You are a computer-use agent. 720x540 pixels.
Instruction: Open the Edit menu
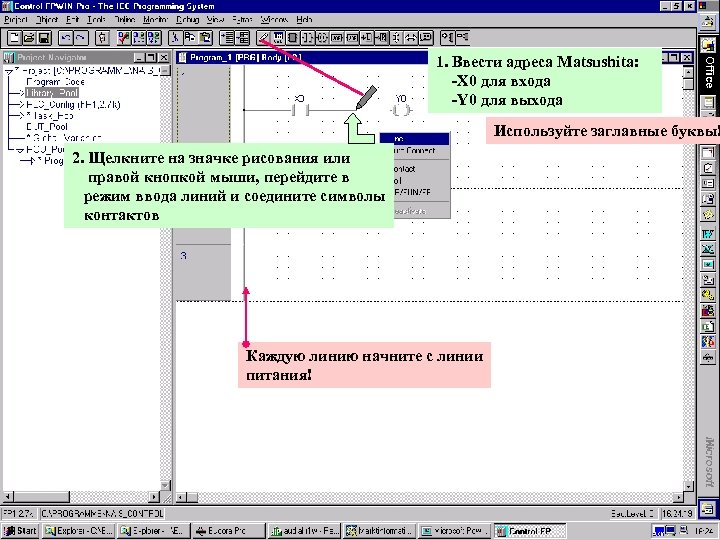coord(73,20)
